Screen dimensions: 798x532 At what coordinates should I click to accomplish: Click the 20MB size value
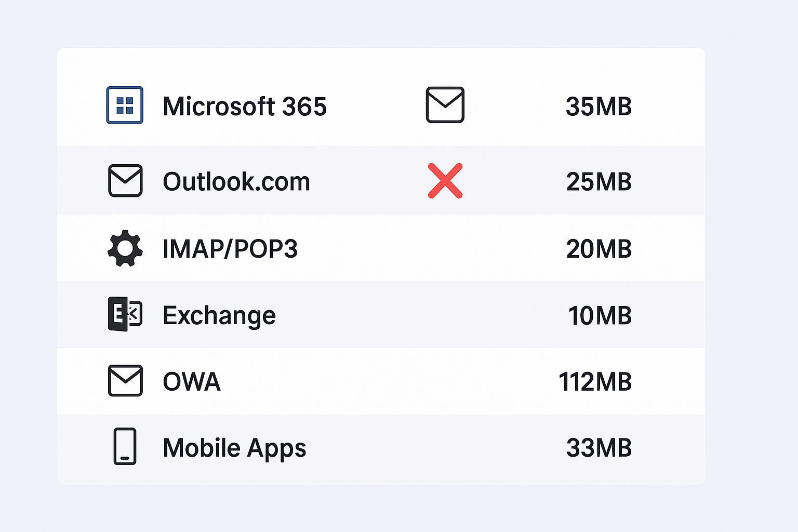[599, 249]
